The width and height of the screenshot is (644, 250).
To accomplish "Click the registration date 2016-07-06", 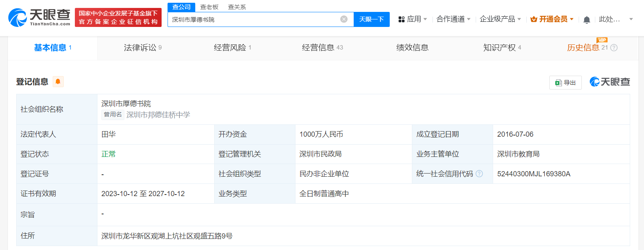I will click(515, 134).
